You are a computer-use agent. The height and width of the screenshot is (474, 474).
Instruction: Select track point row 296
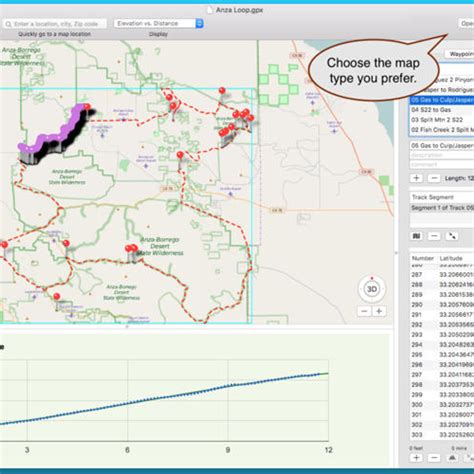442,365
